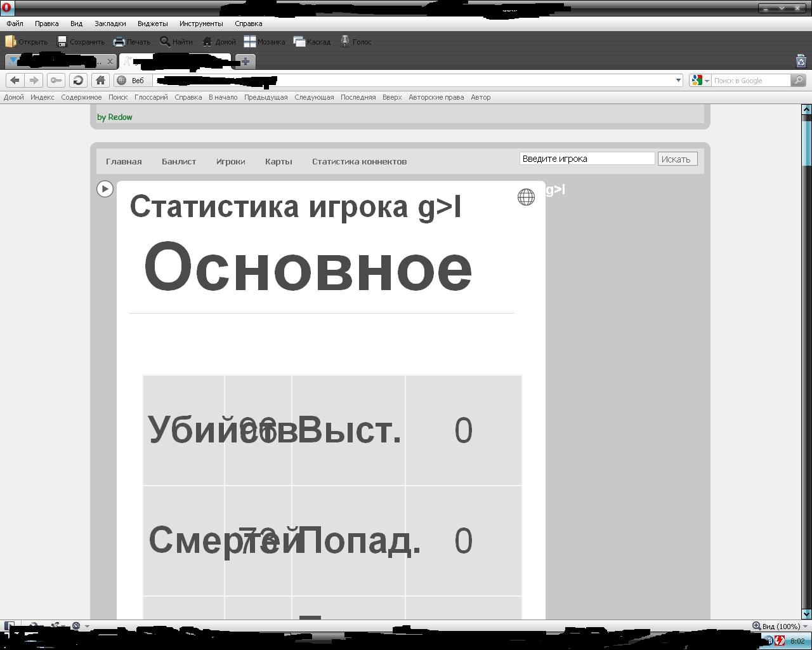Screen dimensions: 812x650
Task: Open the Файл menu
Action: click(x=15, y=23)
